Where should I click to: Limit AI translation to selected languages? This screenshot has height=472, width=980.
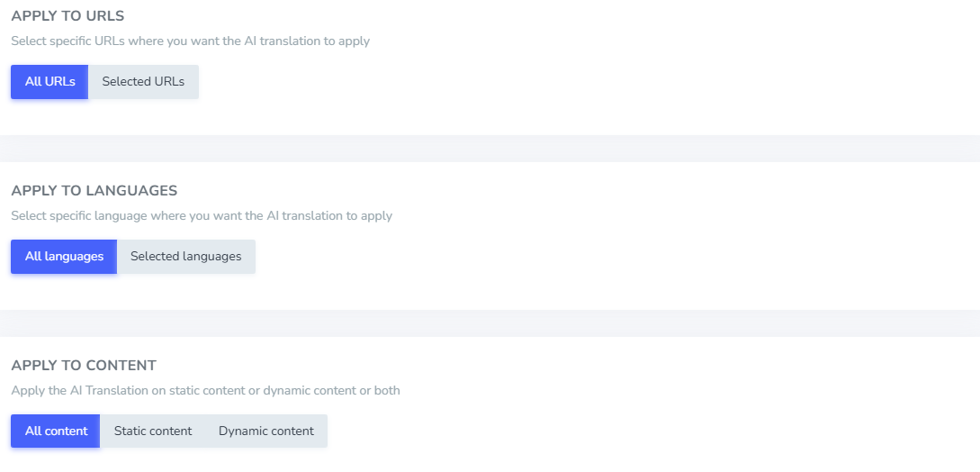(186, 256)
